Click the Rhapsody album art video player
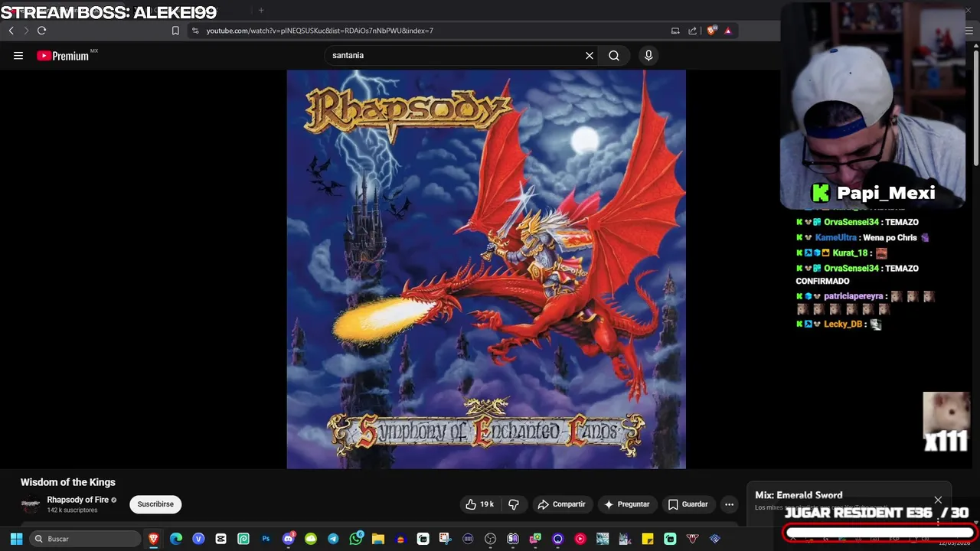Viewport: 980px width, 551px height. (x=486, y=269)
